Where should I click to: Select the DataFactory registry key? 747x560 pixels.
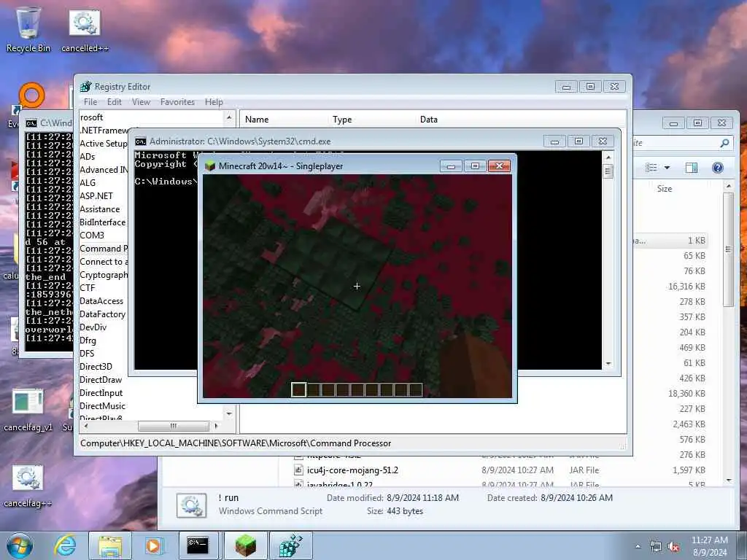(102, 314)
